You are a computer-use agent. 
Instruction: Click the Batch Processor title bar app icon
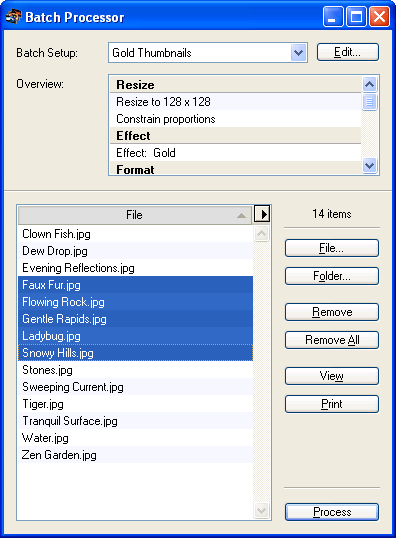(x=14, y=16)
